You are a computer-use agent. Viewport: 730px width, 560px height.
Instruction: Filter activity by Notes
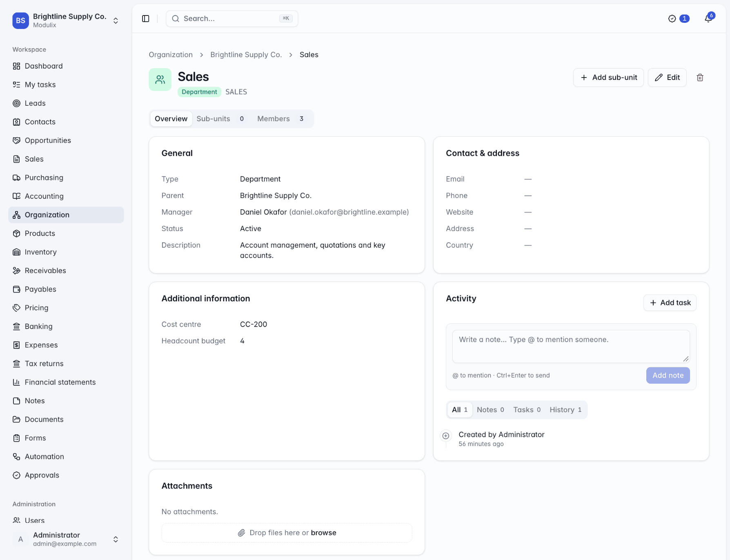coord(490,410)
